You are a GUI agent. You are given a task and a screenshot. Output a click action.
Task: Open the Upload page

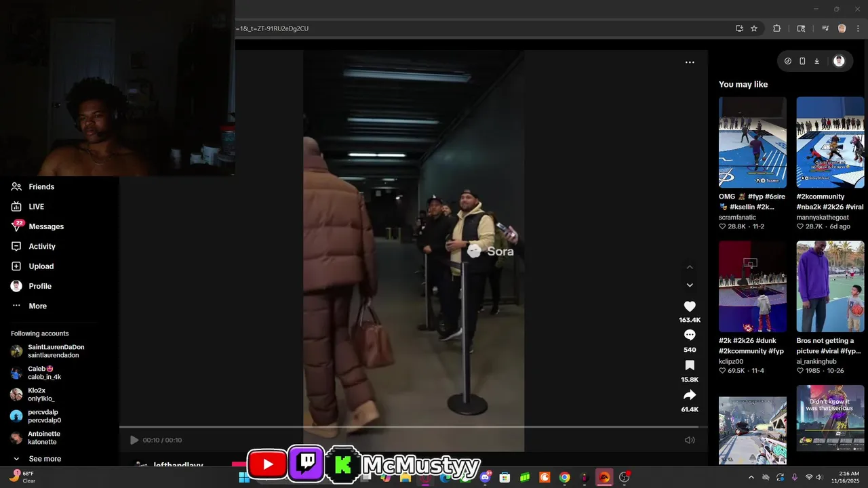tap(32, 266)
